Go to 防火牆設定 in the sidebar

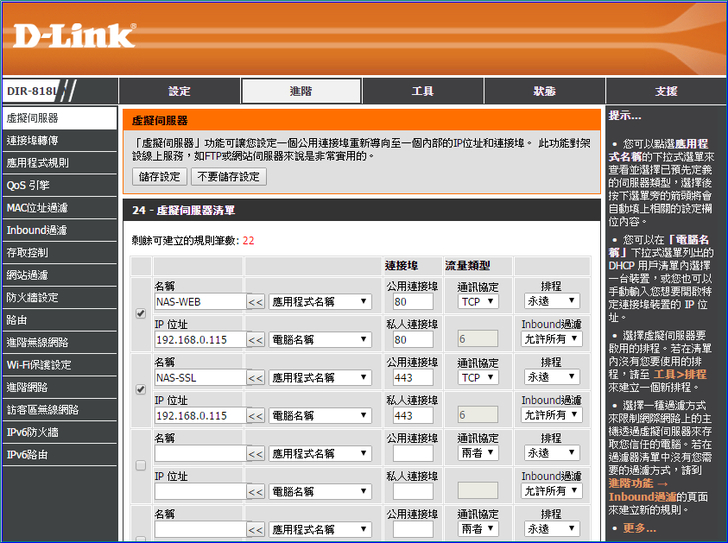32,297
